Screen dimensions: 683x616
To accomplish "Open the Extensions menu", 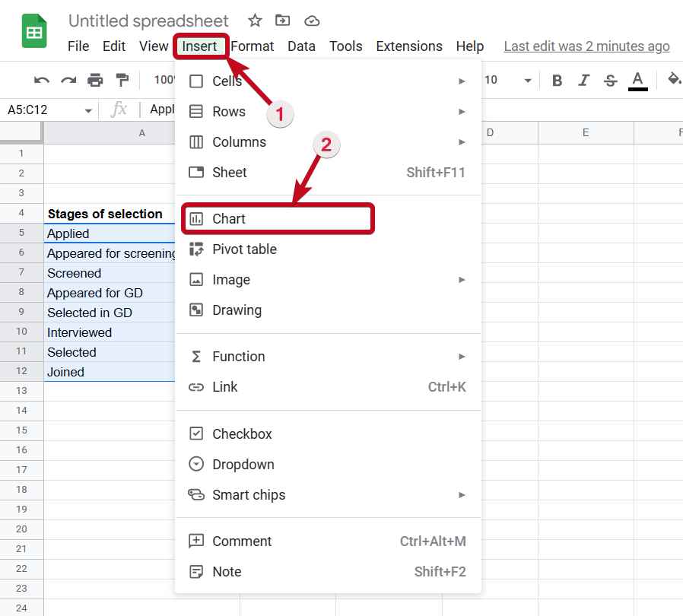I will point(409,46).
